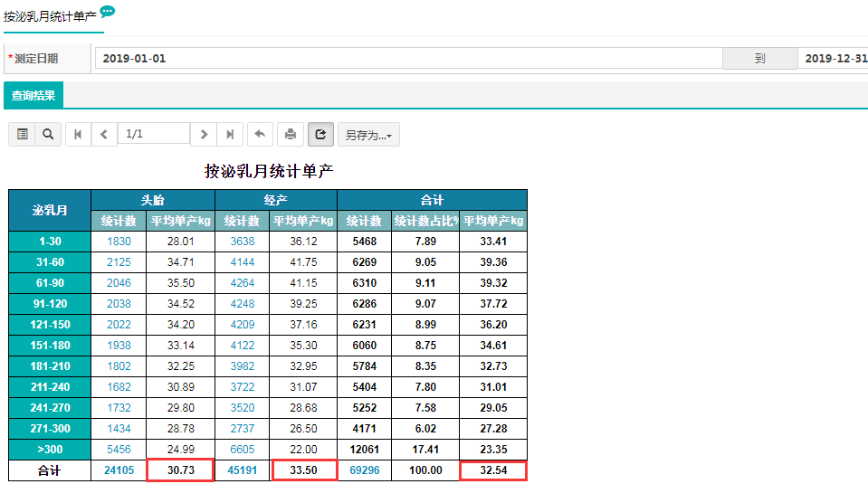Open 头胎 count link 2038
This screenshot has height=484, width=868.
click(x=119, y=304)
